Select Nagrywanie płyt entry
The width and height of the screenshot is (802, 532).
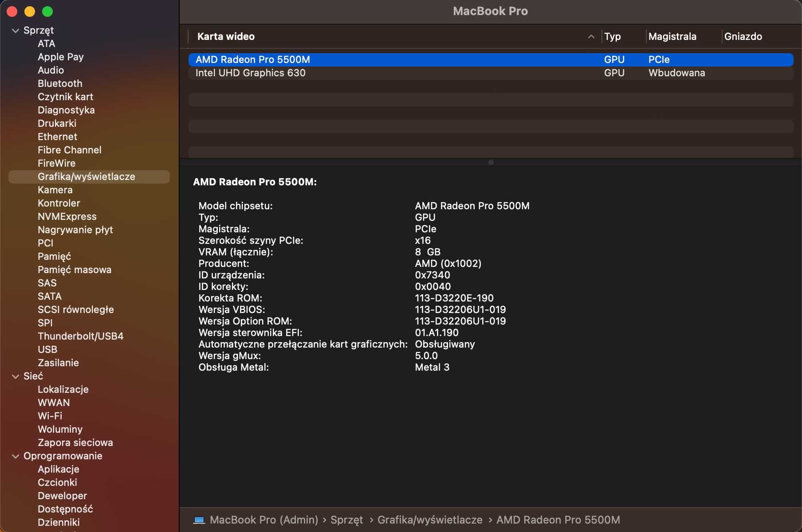click(x=75, y=230)
